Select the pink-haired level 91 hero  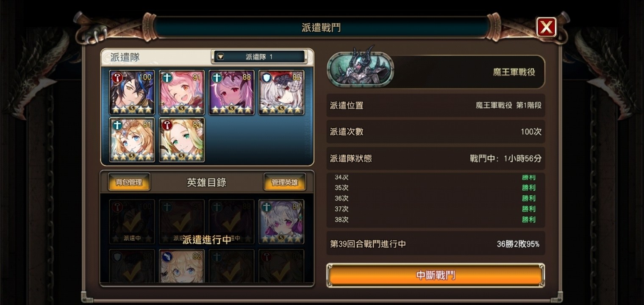[182, 92]
